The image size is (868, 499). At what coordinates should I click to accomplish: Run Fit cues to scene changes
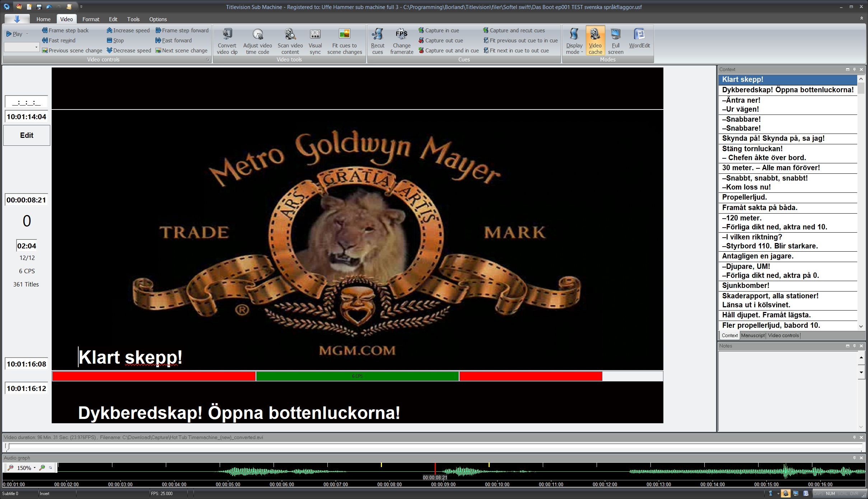point(345,41)
